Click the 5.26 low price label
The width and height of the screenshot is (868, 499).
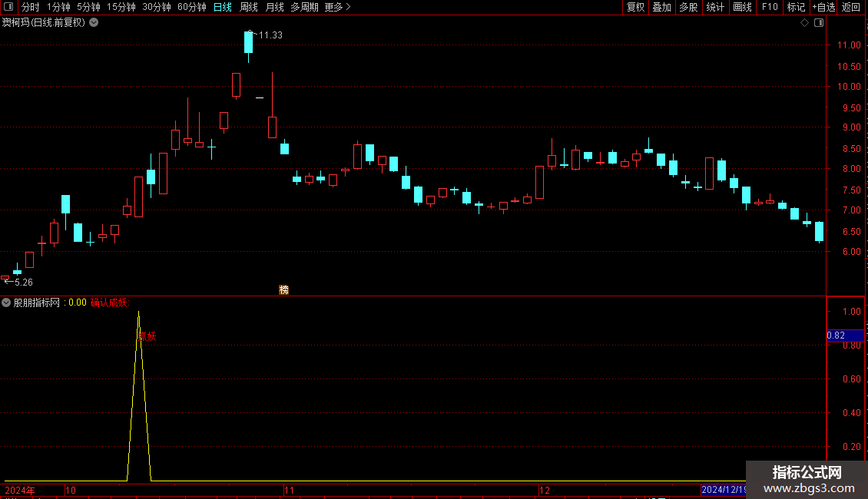tap(23, 283)
